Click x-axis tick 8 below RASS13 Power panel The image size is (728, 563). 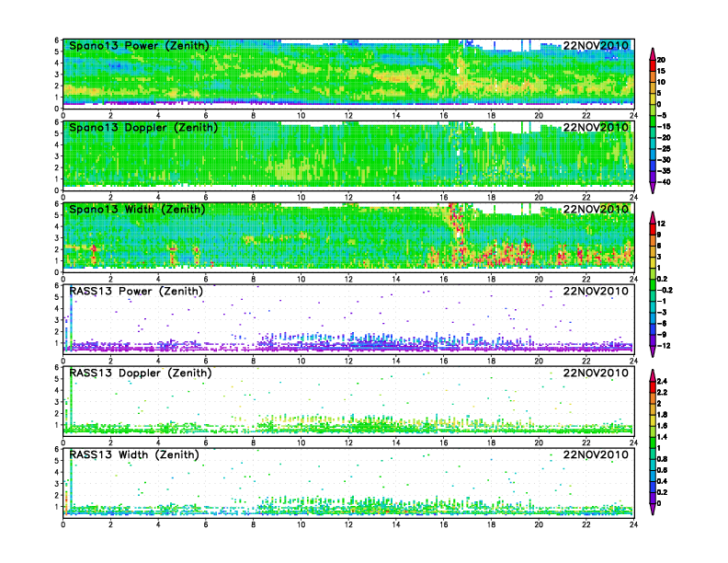(x=254, y=361)
